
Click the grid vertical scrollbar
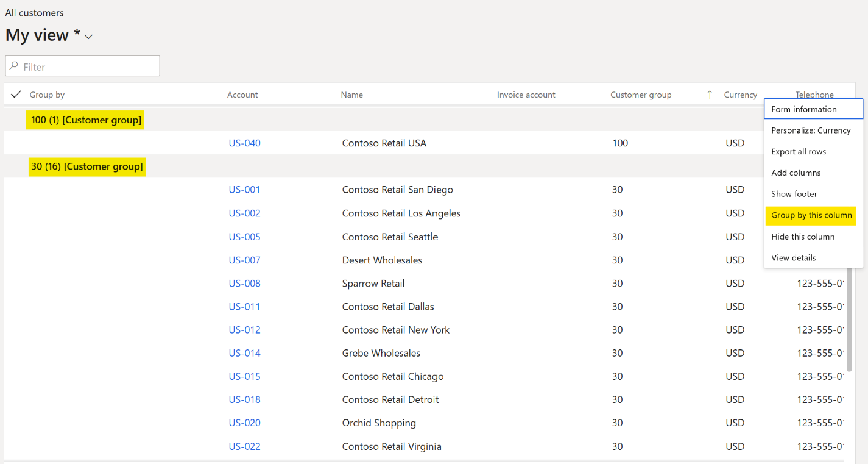[849, 319]
